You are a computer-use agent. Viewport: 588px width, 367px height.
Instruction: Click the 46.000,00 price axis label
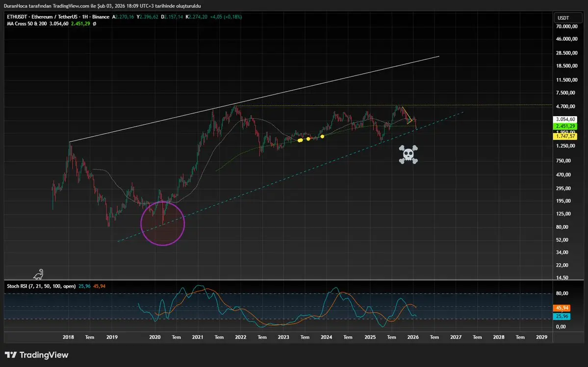tap(566, 39)
